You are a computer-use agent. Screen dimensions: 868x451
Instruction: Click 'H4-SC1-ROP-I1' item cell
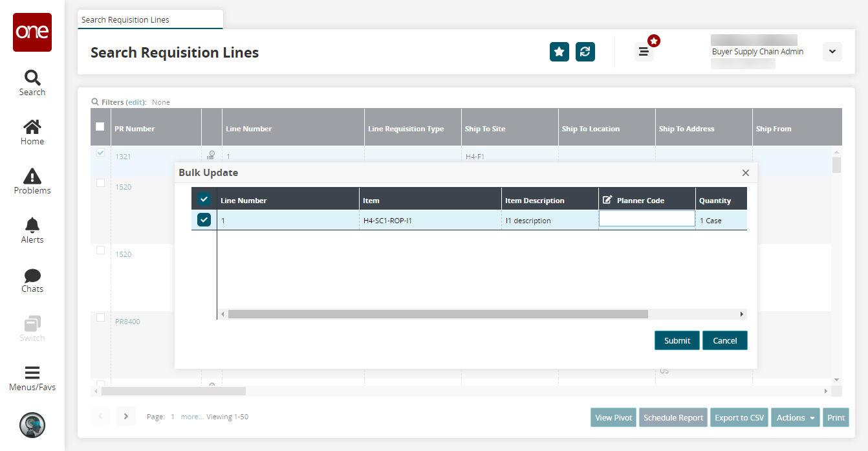pos(430,221)
